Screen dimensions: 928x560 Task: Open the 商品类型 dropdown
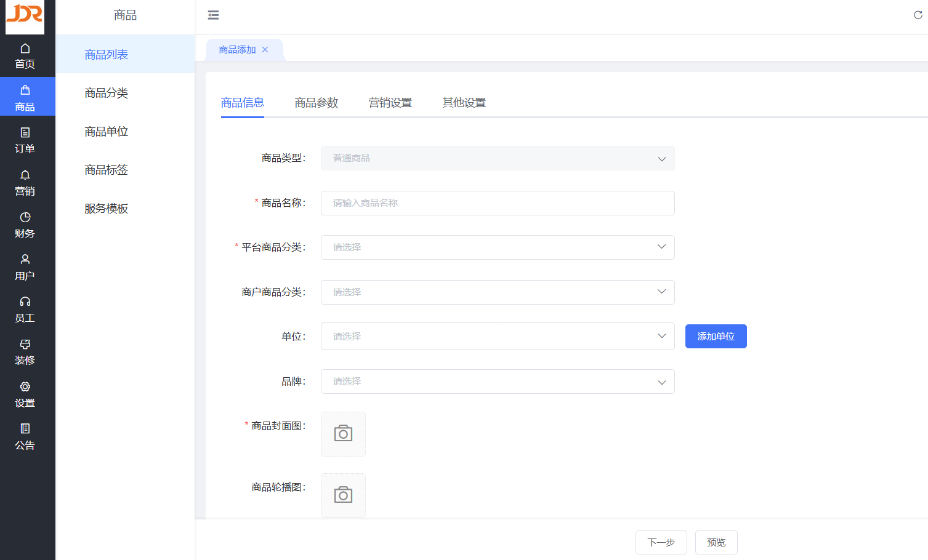tap(498, 158)
